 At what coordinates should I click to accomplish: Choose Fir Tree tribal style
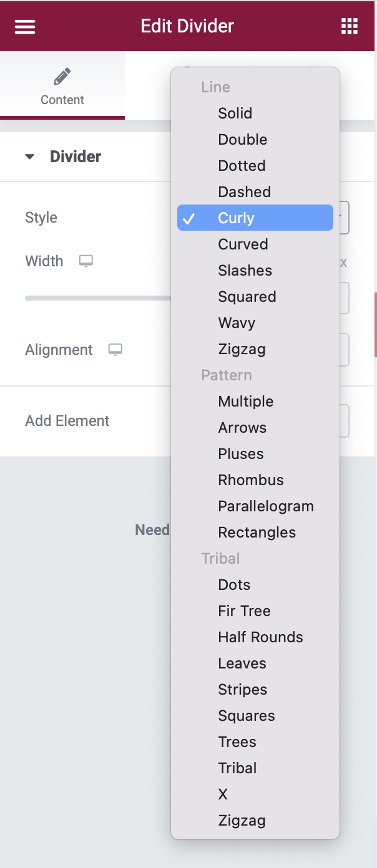coord(244,611)
